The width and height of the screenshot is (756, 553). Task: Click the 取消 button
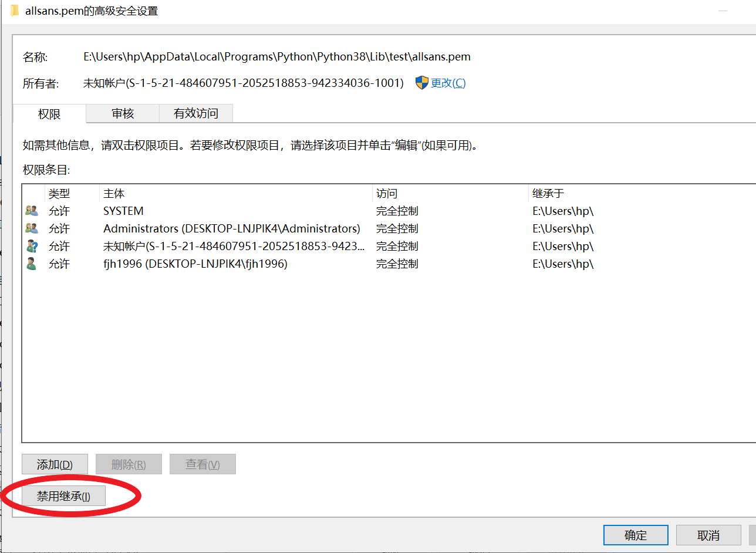point(708,535)
